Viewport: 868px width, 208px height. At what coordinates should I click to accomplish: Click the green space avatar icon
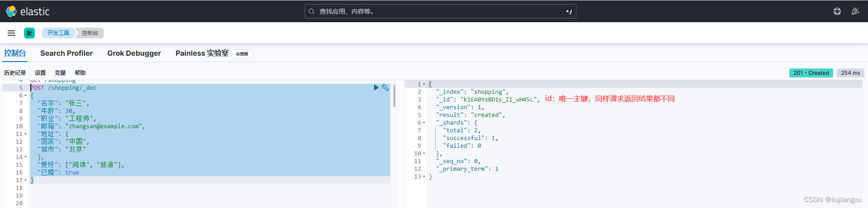point(29,33)
